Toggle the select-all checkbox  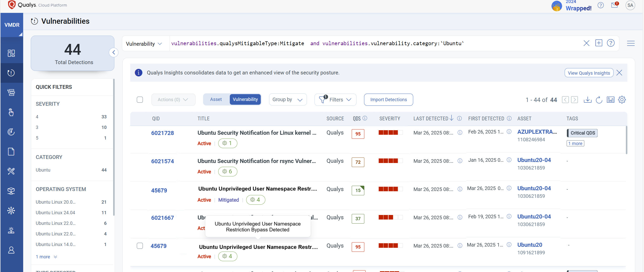pos(140,100)
